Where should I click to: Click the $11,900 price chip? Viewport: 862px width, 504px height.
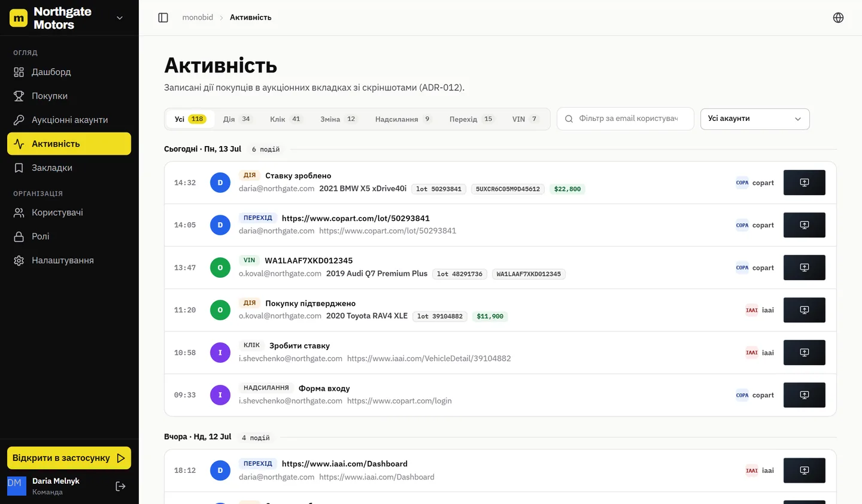tap(490, 317)
